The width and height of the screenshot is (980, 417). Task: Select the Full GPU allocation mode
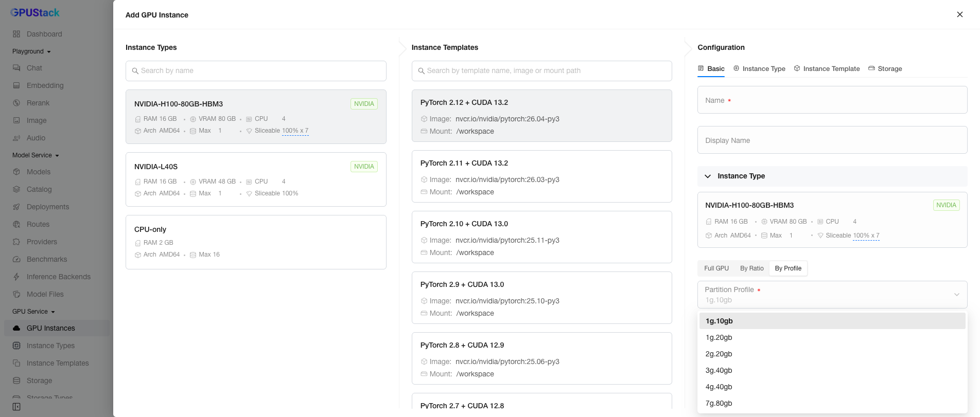[716, 268]
